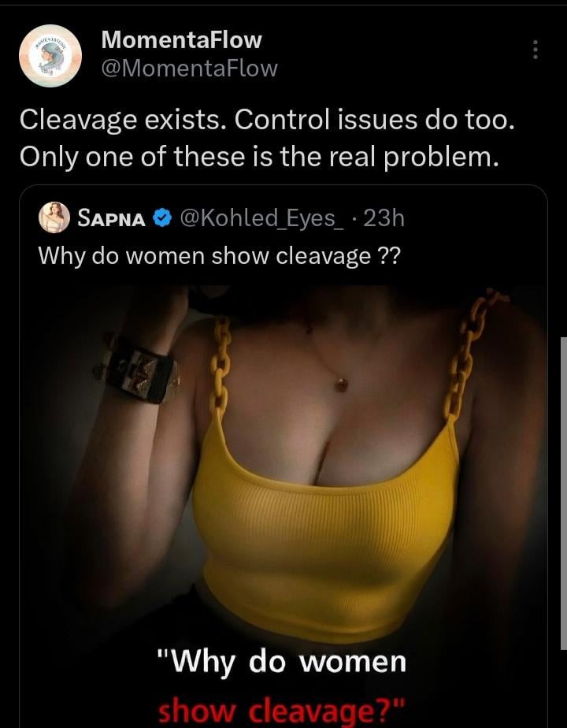Open the 23h timestamp
Image resolution: width=567 pixels, height=728 pixels.
[x=384, y=218]
